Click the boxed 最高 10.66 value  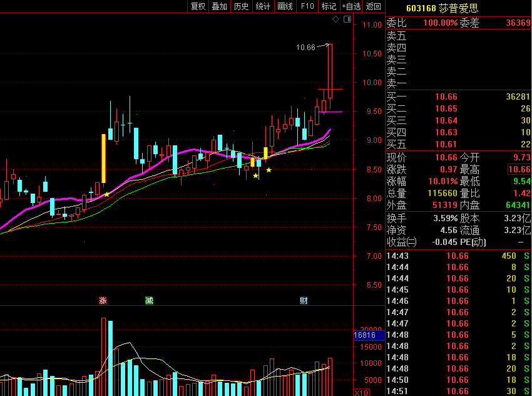coord(519,169)
